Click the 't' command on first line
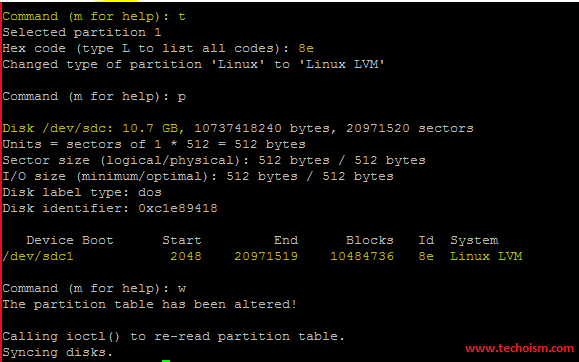Screen dimensions: 579x362 pos(182,17)
